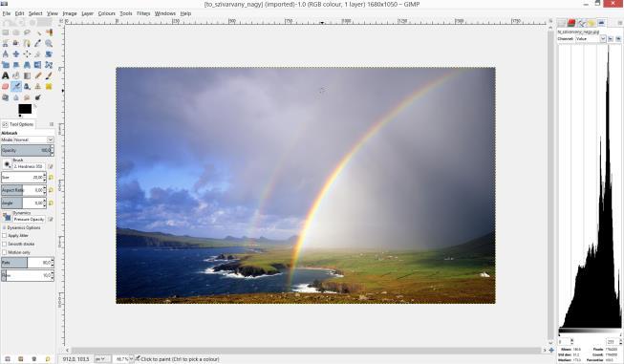The width and height of the screenshot is (624, 364).
Task: Select the Measure tool
Action: point(5,54)
